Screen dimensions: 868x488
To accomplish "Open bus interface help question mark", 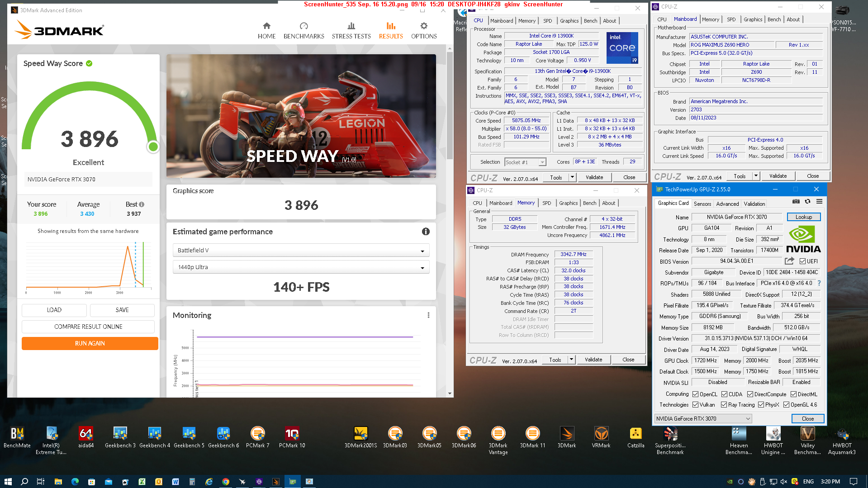I will coord(819,283).
